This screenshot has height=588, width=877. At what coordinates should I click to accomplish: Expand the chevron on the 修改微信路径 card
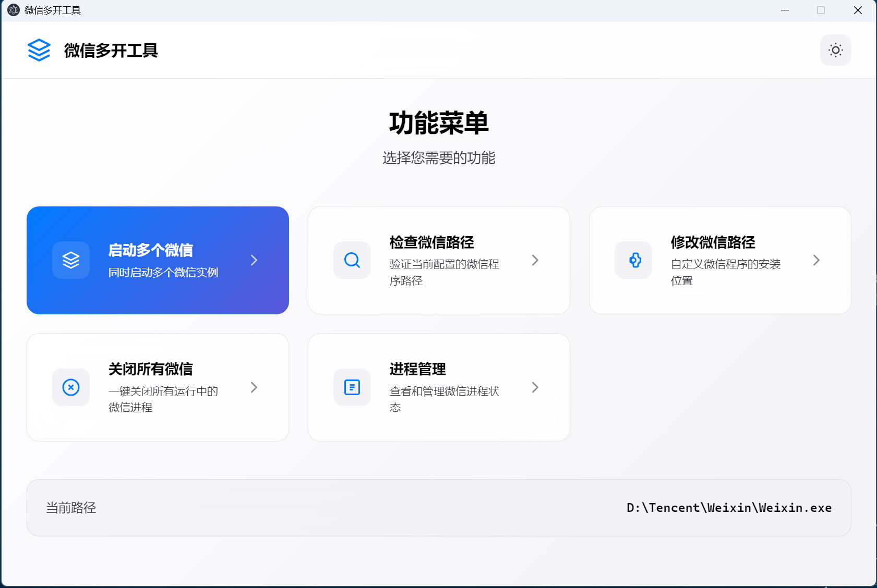[x=816, y=260]
